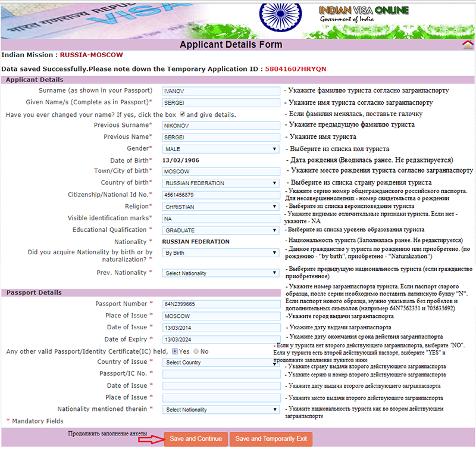Click Date of Issue field 13/03/2014
The image size is (476, 452).
[x=221, y=328]
